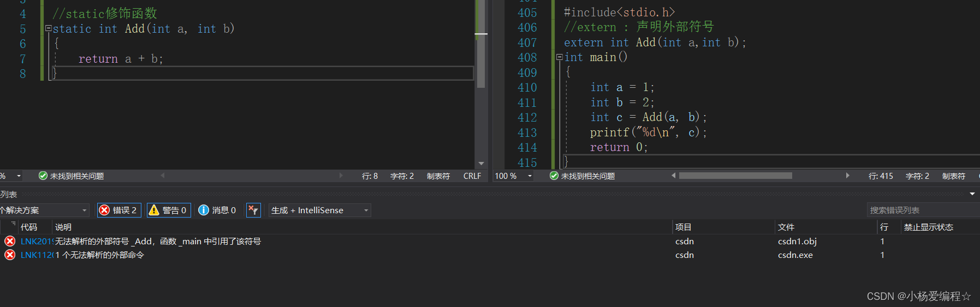Viewport: 980px width, 307px height.
Task: Toggle the errors filter showing 2 errors
Action: pyautogui.click(x=119, y=210)
